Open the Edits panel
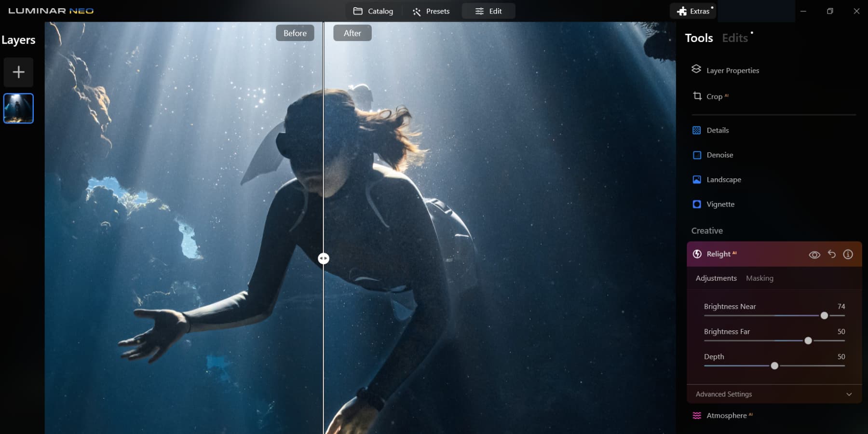The image size is (868, 434). [734, 38]
